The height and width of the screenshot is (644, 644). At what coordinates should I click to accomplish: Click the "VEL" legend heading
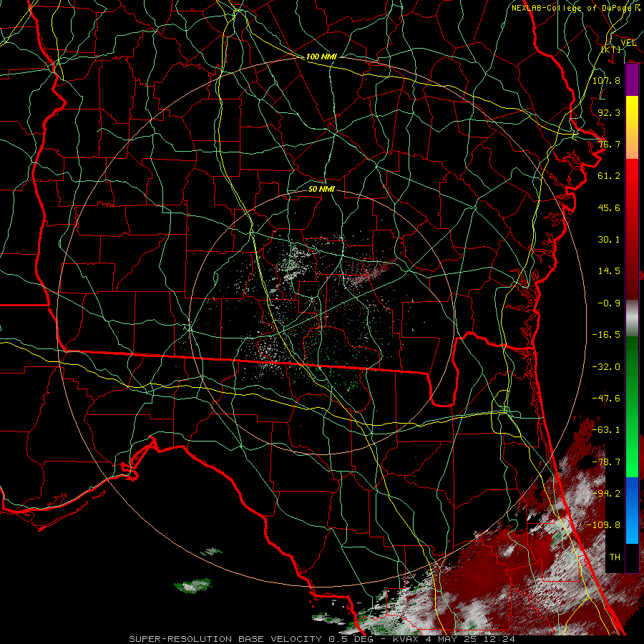pyautogui.click(x=628, y=43)
